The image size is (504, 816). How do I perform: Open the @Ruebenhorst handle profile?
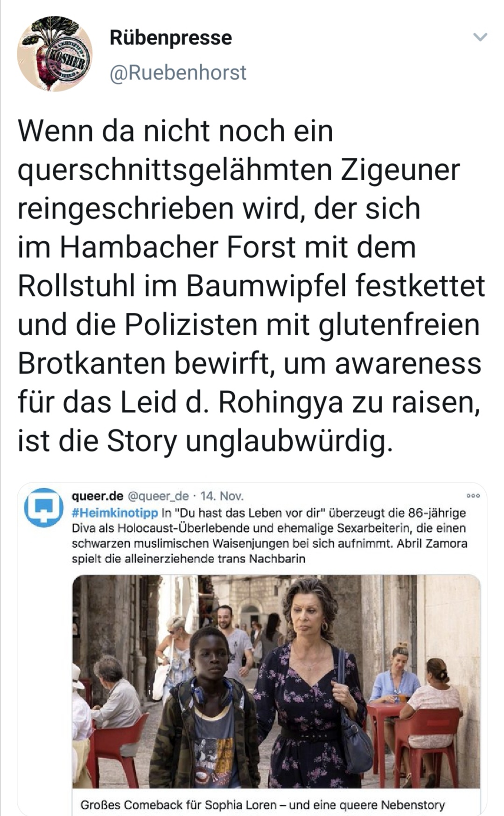tap(178, 73)
